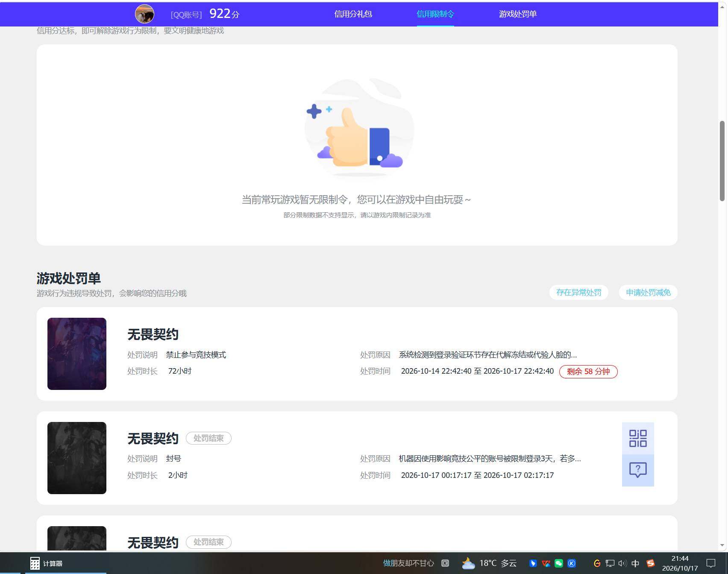Click the gray K icon beside the lyrics
Screen dimensions: 728x574
click(445, 563)
